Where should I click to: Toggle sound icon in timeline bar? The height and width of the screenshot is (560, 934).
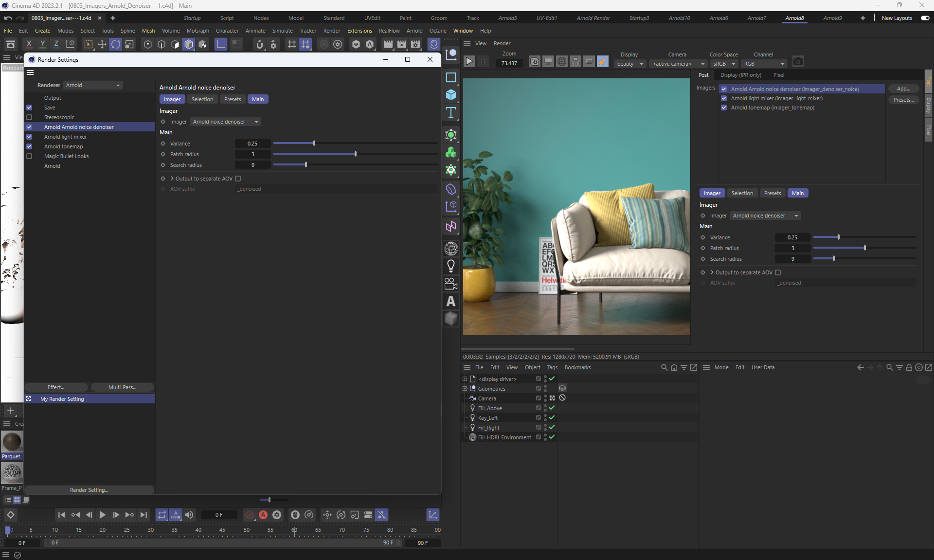pyautogui.click(x=189, y=515)
